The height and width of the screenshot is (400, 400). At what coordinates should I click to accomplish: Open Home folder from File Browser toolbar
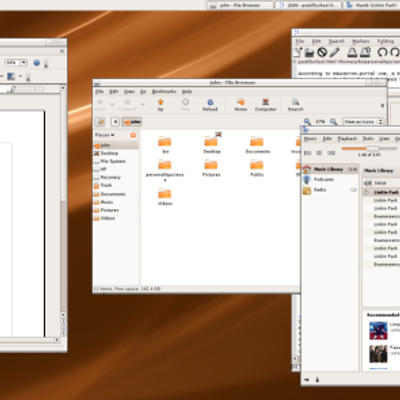[x=240, y=105]
